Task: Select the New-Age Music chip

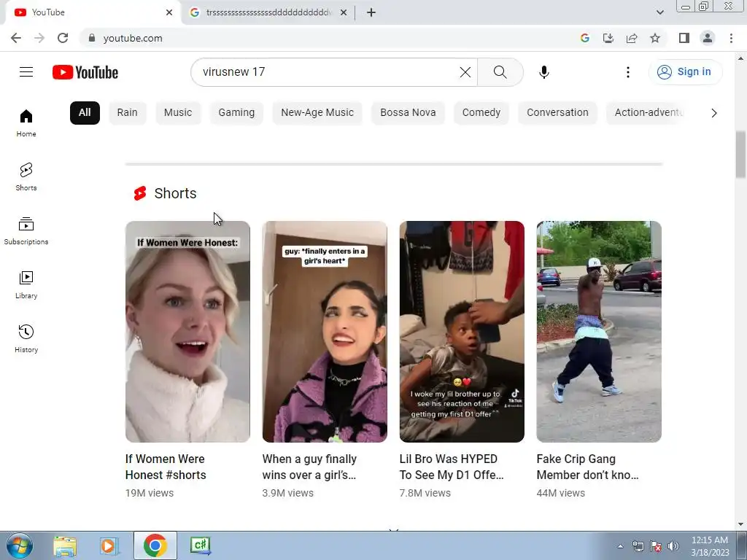Action: (317, 113)
